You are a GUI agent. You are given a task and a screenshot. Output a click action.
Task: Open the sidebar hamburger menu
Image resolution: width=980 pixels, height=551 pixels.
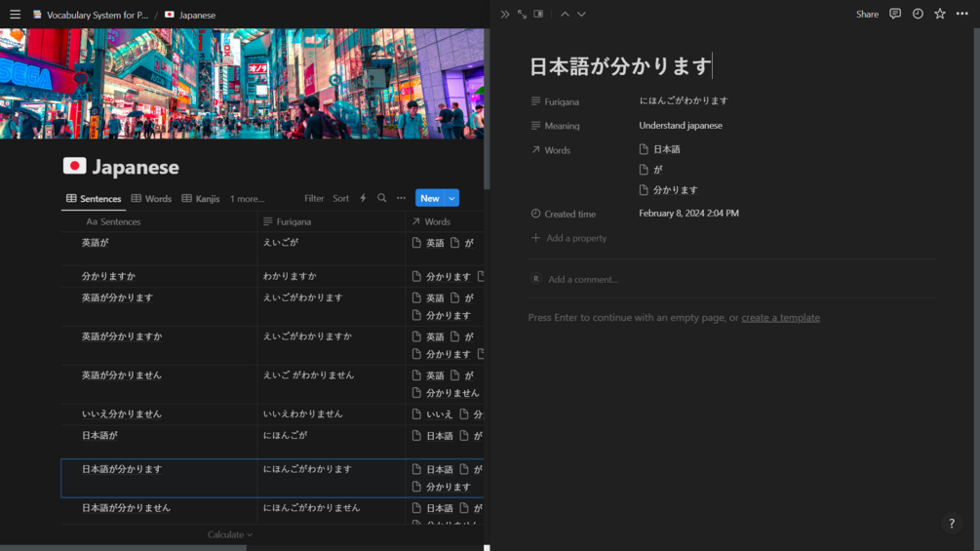point(15,15)
